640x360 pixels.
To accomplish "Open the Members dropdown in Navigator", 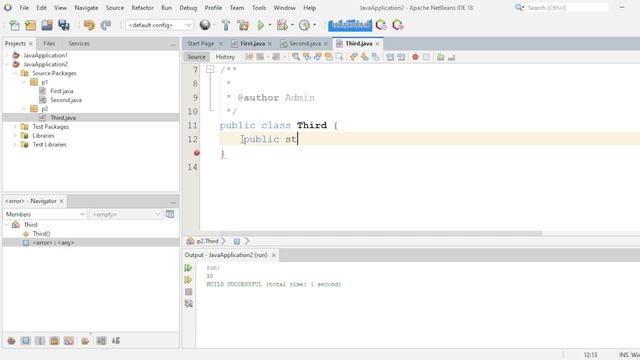I will pyautogui.click(x=45, y=214).
